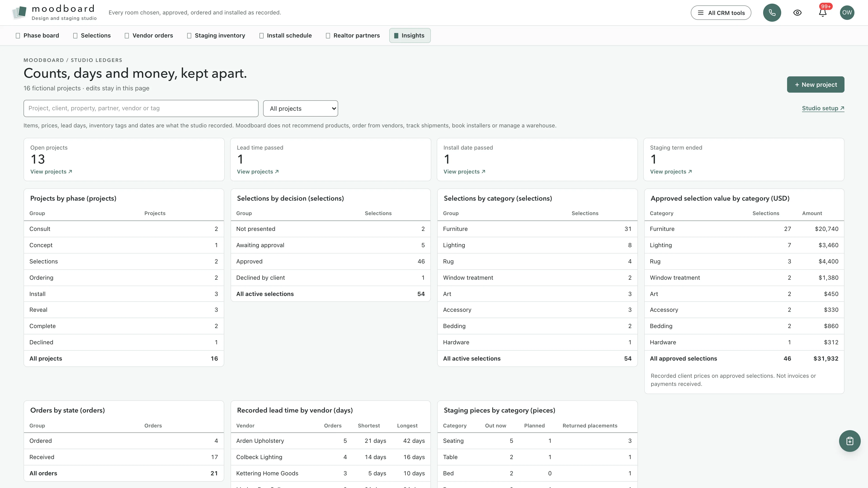
Task: Click the $20,740 Furniture amount
Action: click(827, 229)
